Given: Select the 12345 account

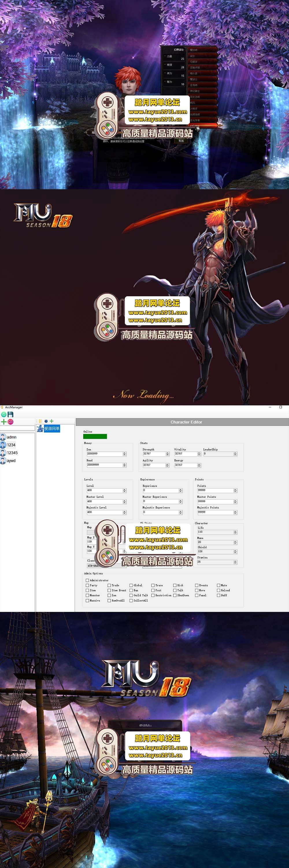Looking at the screenshot, I should coord(12,453).
